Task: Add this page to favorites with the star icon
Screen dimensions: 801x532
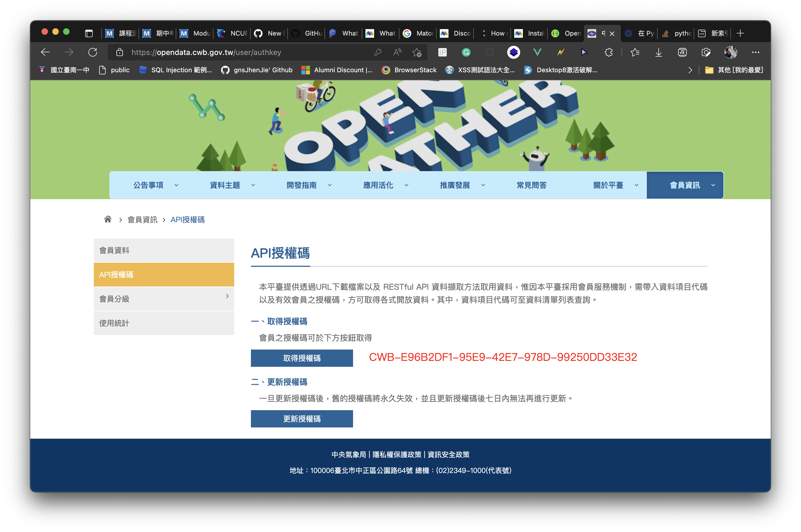Action: coord(417,52)
